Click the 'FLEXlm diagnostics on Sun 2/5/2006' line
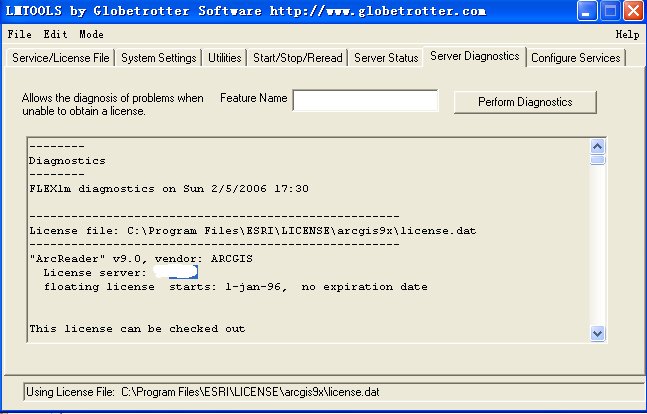The height and width of the screenshot is (414, 647). coord(169,189)
